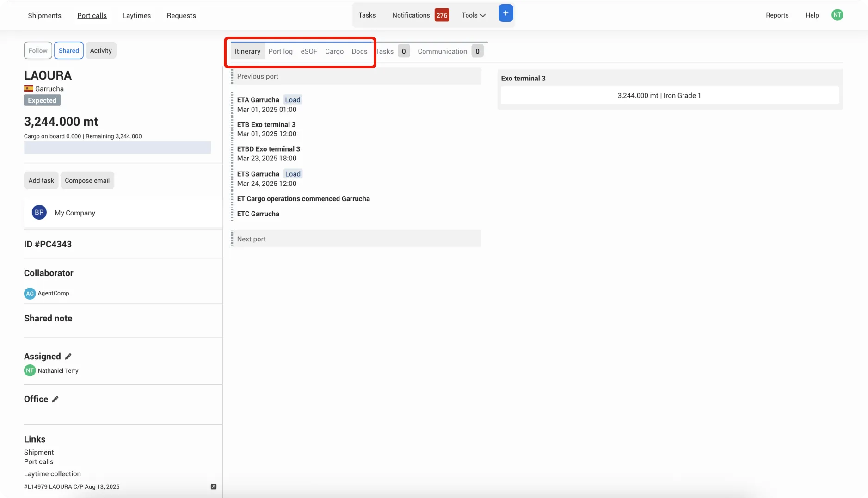Open the Laytimes section

[x=136, y=16]
